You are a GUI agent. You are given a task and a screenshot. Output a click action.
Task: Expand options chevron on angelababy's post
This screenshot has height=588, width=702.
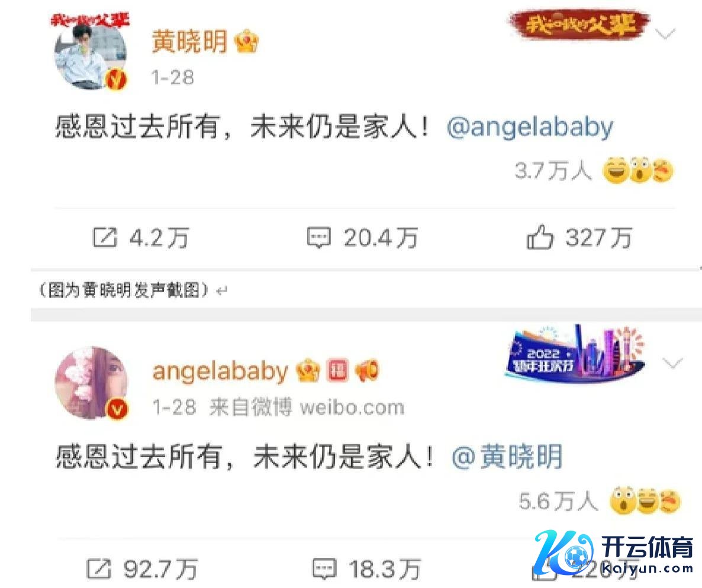click(x=672, y=363)
